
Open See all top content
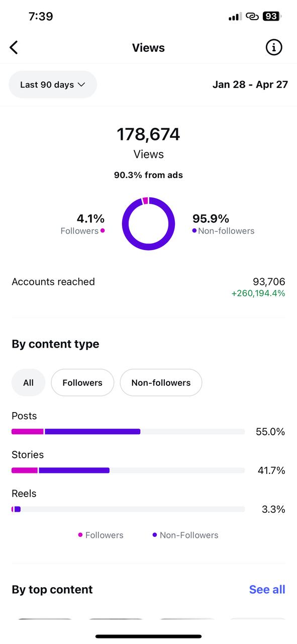[x=267, y=590]
